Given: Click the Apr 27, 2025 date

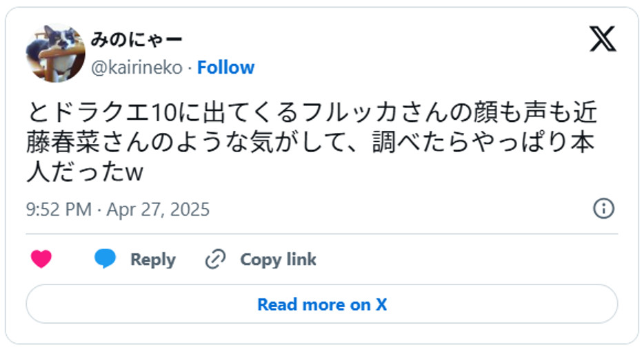Looking at the screenshot, I should click(x=158, y=209).
